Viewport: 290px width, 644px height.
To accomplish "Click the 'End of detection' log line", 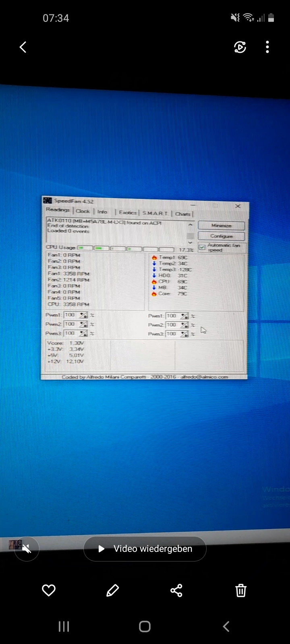I will [68, 226].
